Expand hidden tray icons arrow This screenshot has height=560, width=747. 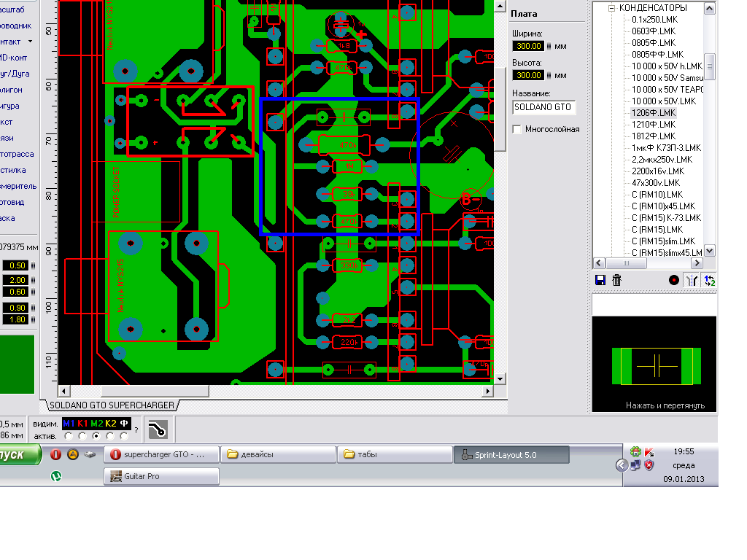[x=622, y=465]
